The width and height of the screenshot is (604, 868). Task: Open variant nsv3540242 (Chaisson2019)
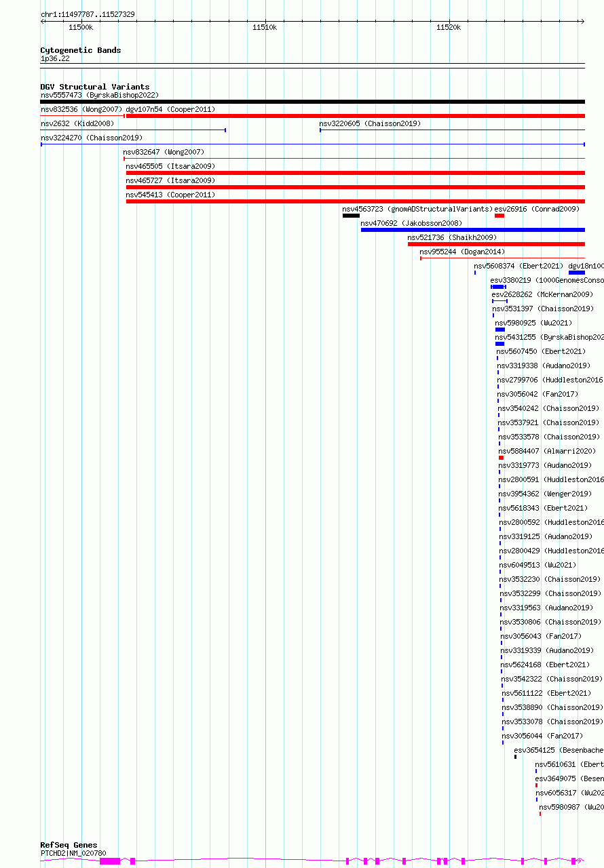click(548, 408)
